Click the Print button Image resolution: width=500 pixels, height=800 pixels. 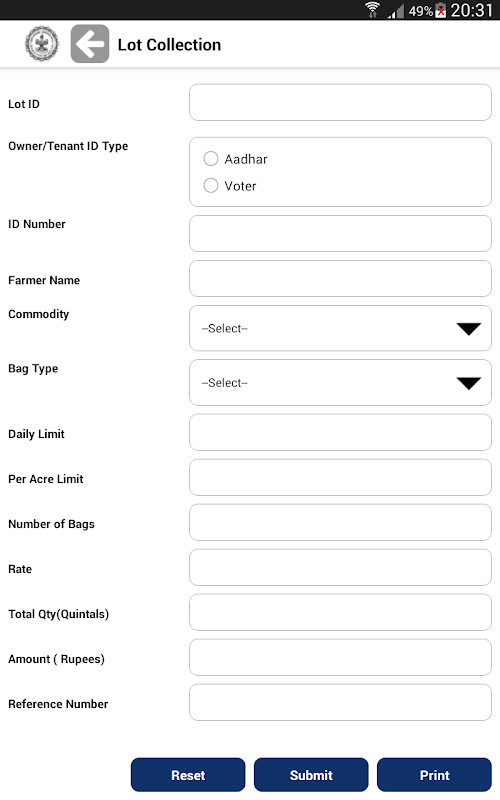[434, 775]
